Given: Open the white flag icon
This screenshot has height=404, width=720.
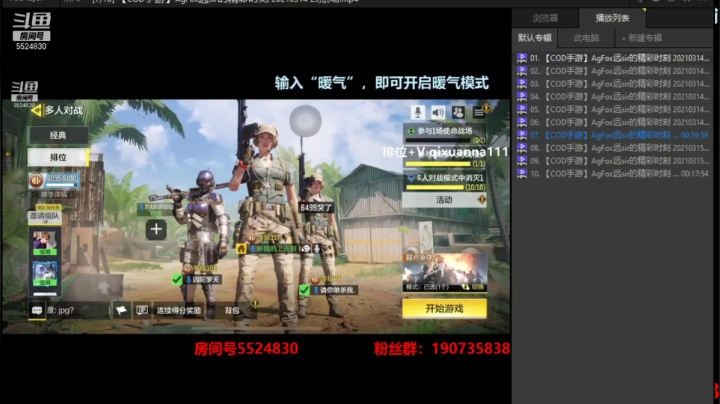Looking at the screenshot, I should tap(121, 310).
